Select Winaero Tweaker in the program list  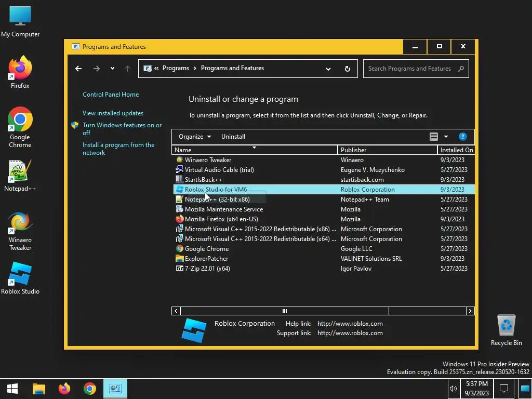(324, 160)
